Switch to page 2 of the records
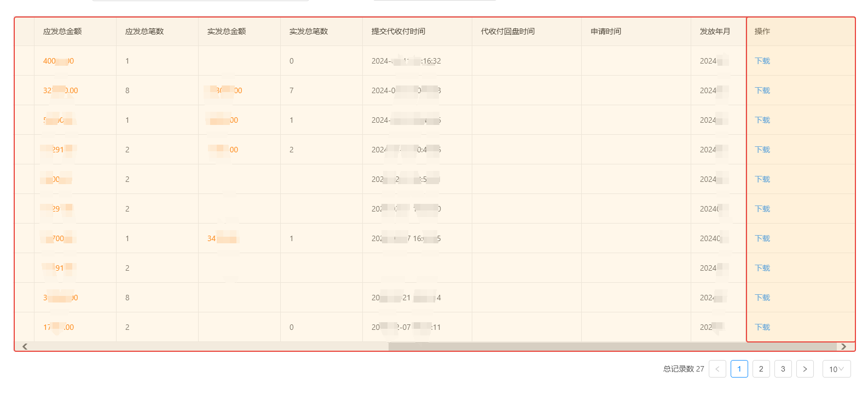Viewport: 868px width, 394px height. pyautogui.click(x=761, y=369)
